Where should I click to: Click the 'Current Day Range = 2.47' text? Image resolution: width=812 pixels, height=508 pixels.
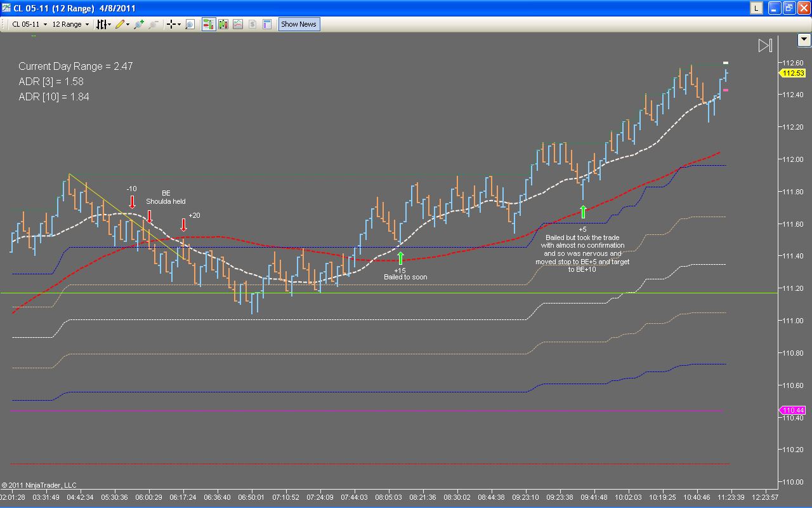pyautogui.click(x=75, y=66)
